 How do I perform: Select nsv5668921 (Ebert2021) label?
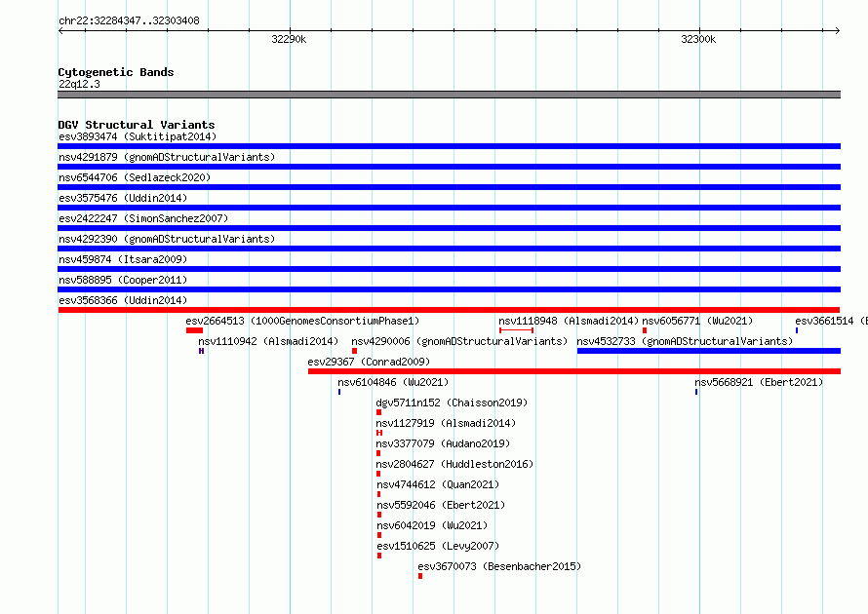click(759, 382)
